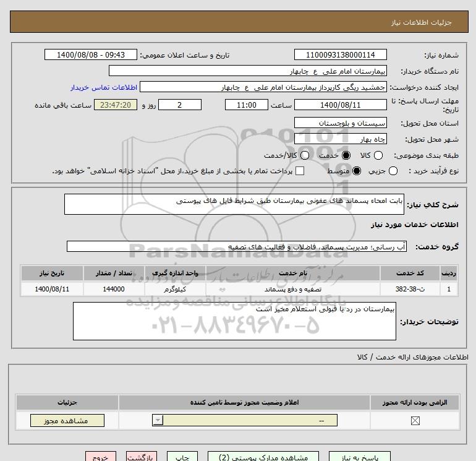
Task: Open the اطلاعات تماس خریدار link
Action: [104, 87]
